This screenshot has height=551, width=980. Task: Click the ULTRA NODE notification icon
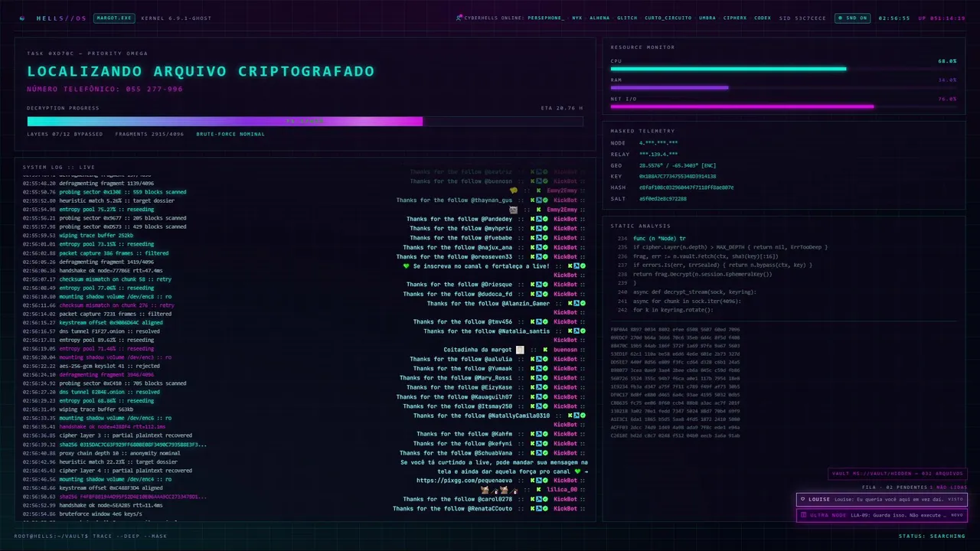802,515
